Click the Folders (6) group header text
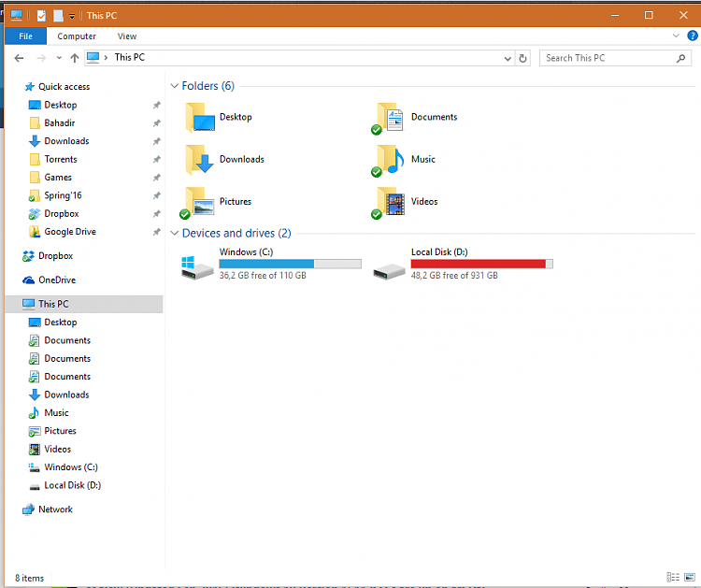This screenshot has height=588, width=701. click(207, 86)
